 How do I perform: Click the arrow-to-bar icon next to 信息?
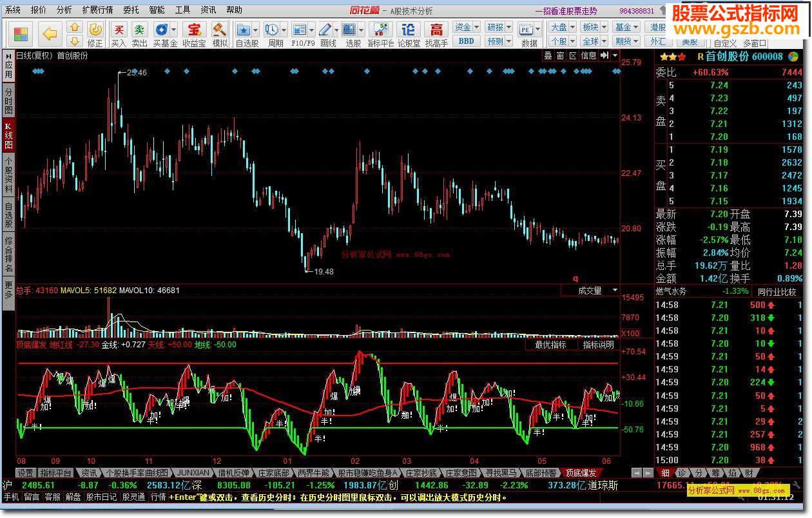604,55
